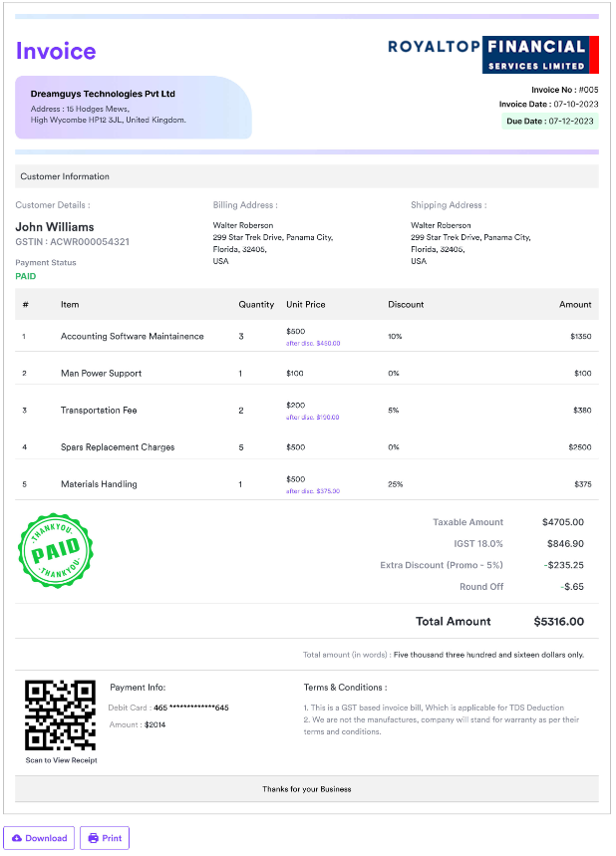The height and width of the screenshot is (856, 616).
Task: Select the Spars Replacement Charges item
Action: pos(118,447)
